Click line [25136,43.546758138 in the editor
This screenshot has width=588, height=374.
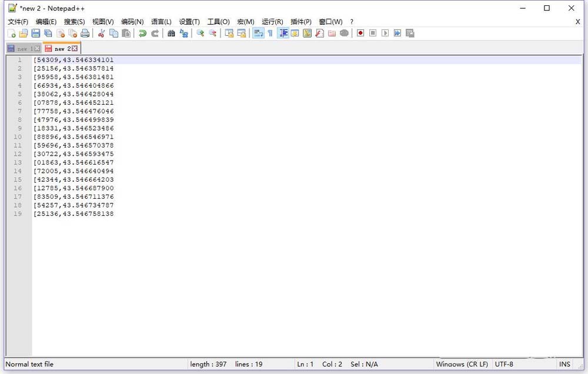73,214
